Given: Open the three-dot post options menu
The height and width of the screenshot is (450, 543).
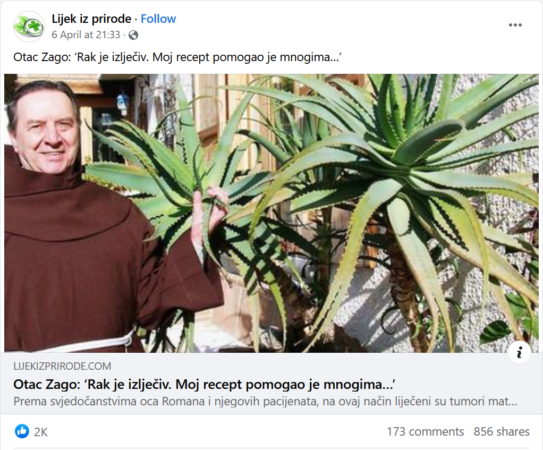Looking at the screenshot, I should click(x=515, y=25).
